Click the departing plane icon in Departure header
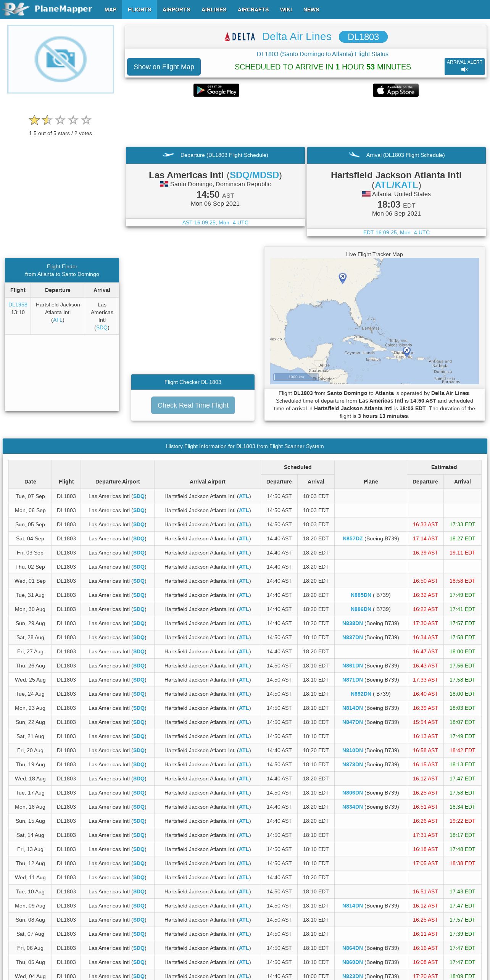The height and width of the screenshot is (980, 490). (x=168, y=155)
